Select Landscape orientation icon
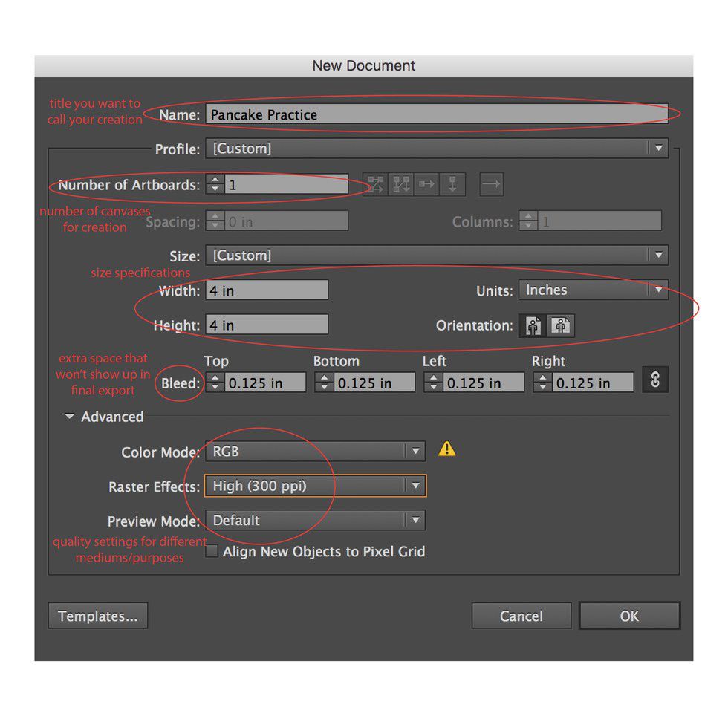 pyautogui.click(x=562, y=326)
